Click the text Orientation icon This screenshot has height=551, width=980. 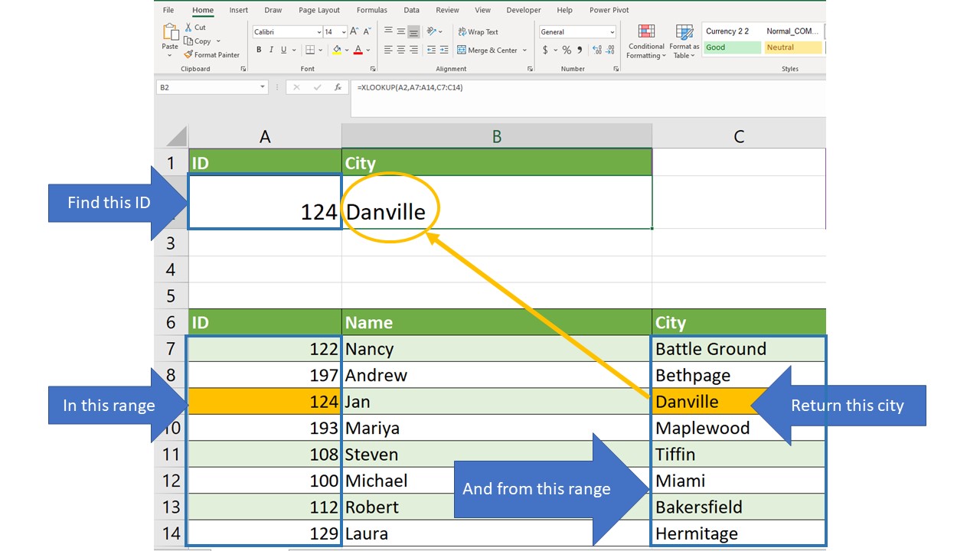point(433,31)
